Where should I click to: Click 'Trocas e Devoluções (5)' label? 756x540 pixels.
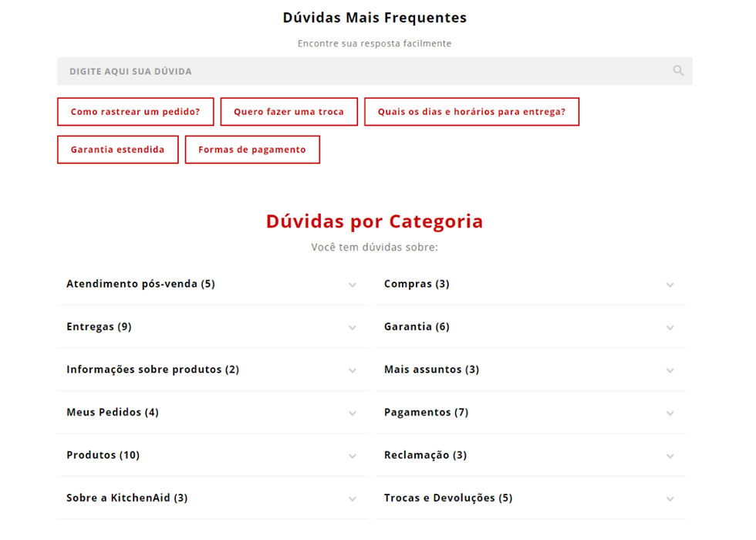(448, 498)
